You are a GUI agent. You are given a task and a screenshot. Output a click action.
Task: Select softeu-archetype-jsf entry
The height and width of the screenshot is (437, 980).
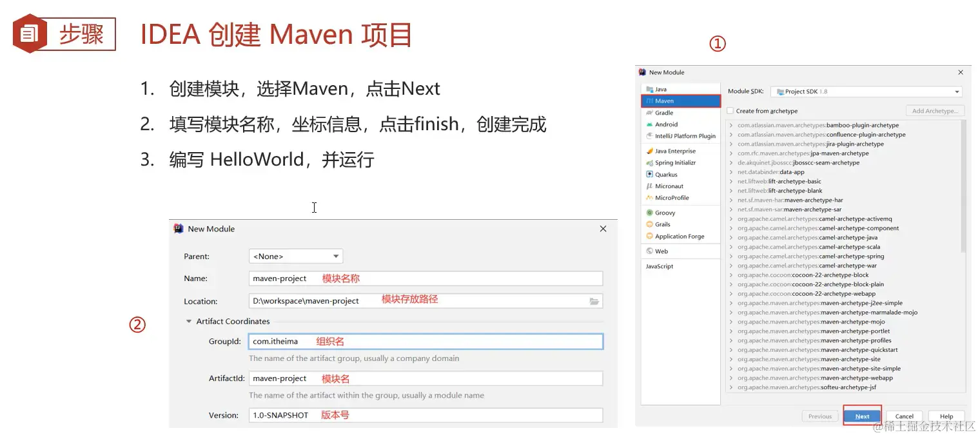click(807, 387)
